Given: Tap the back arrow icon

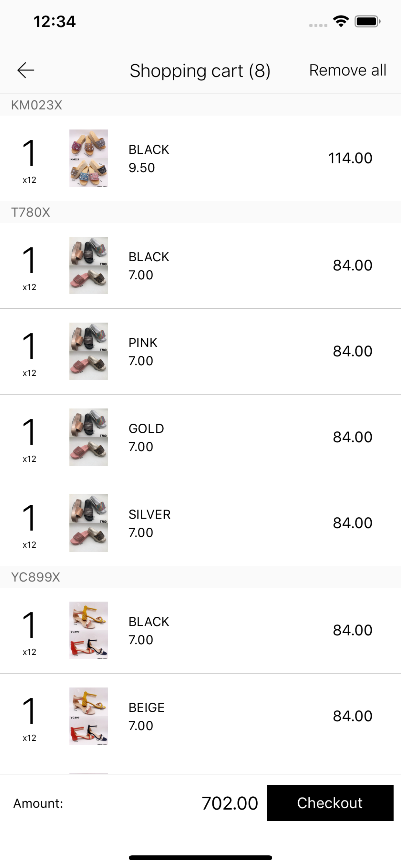Looking at the screenshot, I should [26, 70].
